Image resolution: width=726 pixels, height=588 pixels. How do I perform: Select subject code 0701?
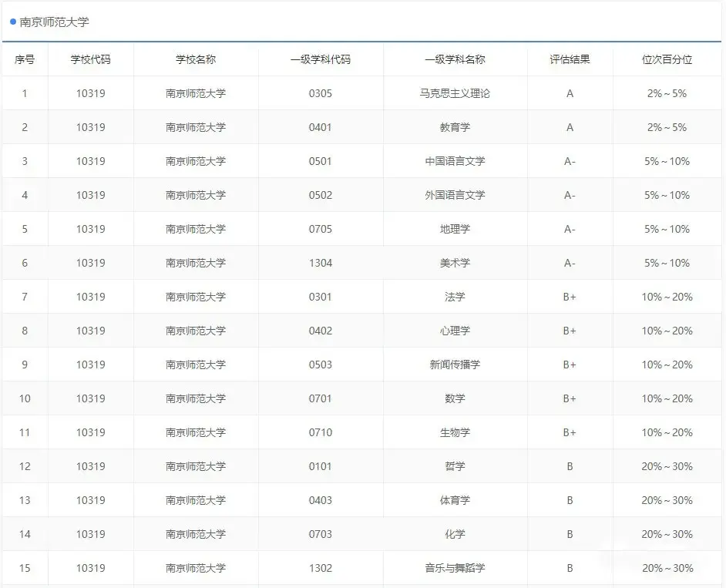pos(321,398)
